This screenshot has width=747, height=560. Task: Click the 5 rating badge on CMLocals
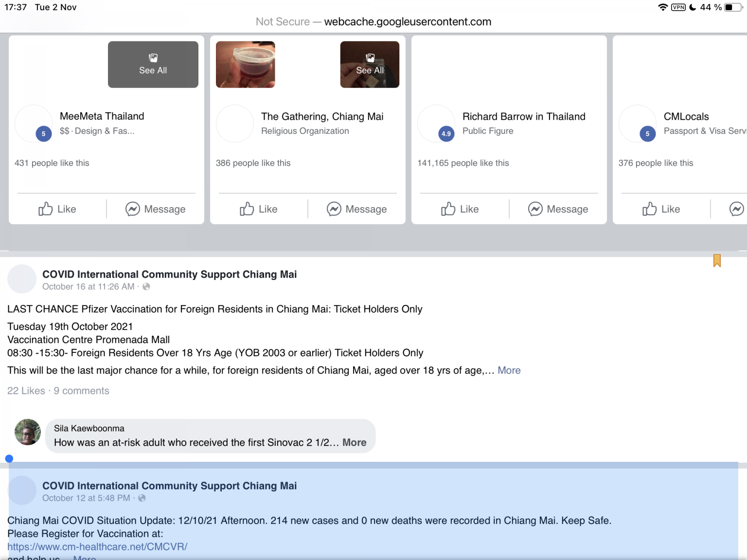click(x=648, y=134)
